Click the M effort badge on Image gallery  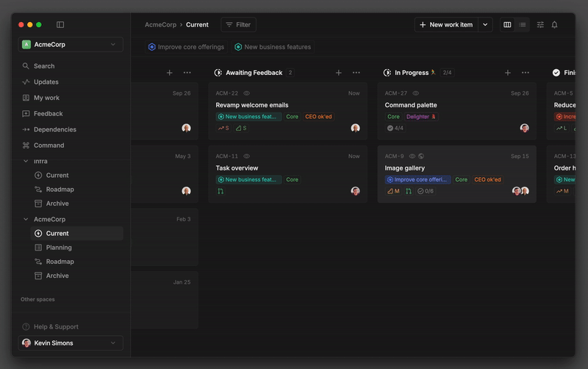393,191
